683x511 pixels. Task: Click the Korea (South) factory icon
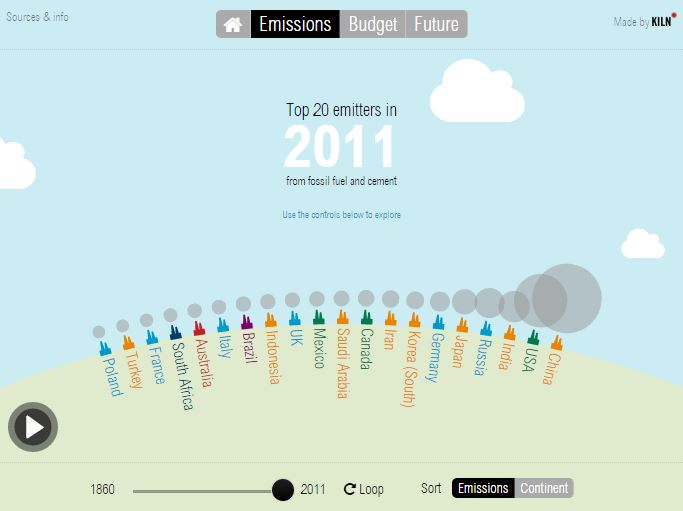pyautogui.click(x=414, y=320)
